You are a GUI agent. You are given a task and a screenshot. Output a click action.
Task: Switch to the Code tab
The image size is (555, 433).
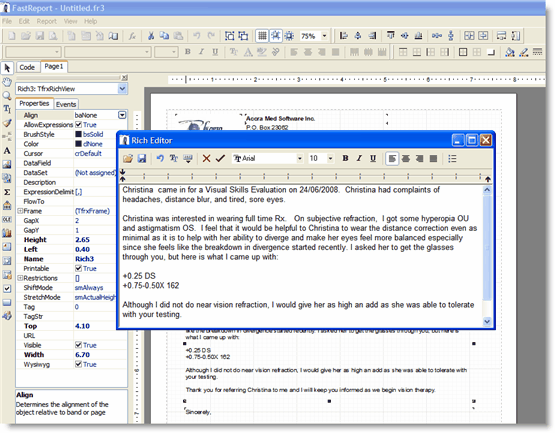click(x=27, y=67)
